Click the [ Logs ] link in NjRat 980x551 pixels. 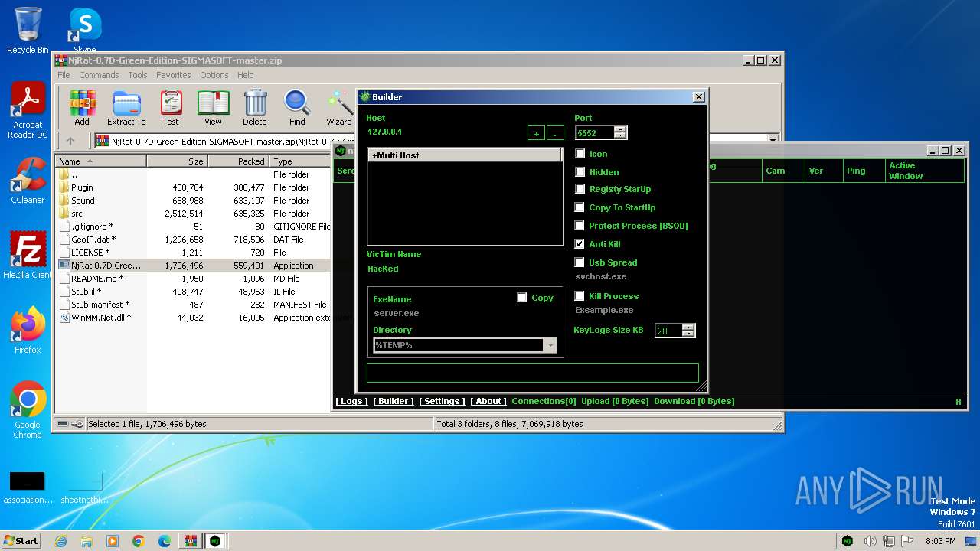pyautogui.click(x=351, y=401)
